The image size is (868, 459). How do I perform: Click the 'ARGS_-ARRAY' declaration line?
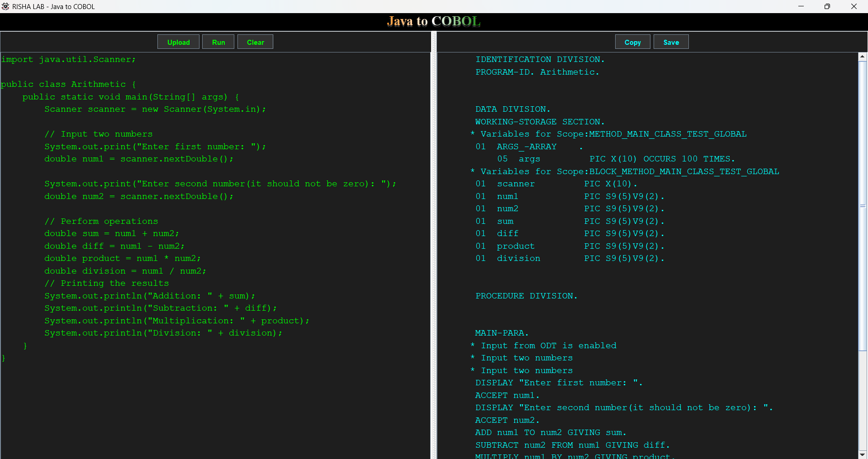pos(529,147)
